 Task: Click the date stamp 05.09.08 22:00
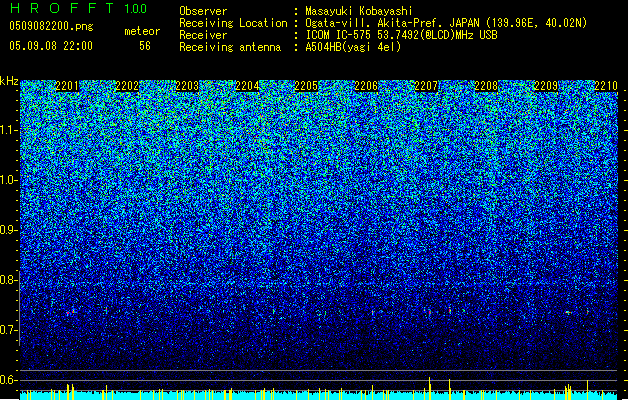pyautogui.click(x=51, y=46)
